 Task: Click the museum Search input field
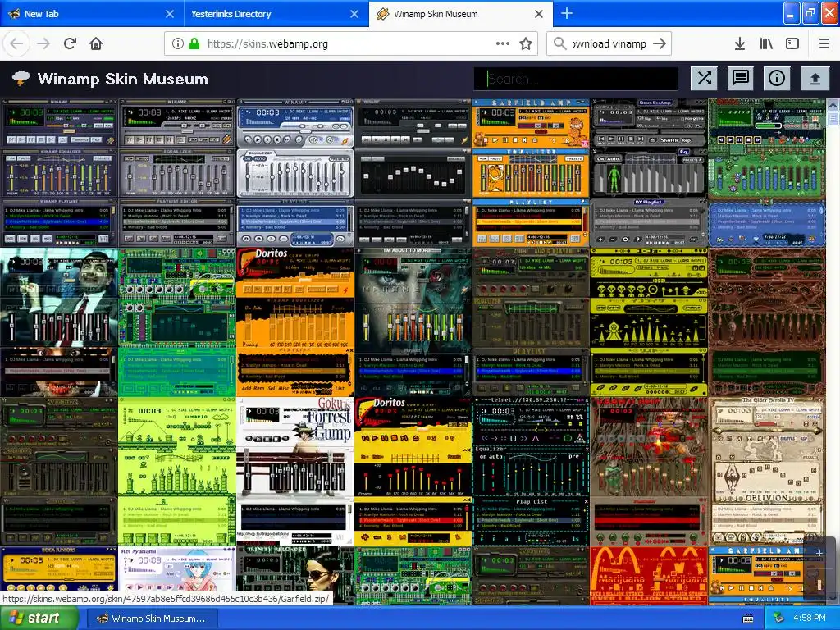pos(576,79)
